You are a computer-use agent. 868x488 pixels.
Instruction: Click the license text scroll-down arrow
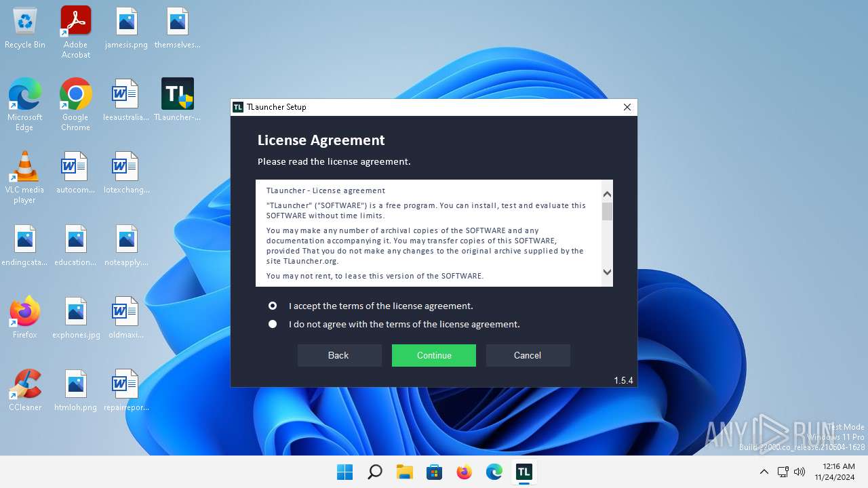pyautogui.click(x=607, y=272)
